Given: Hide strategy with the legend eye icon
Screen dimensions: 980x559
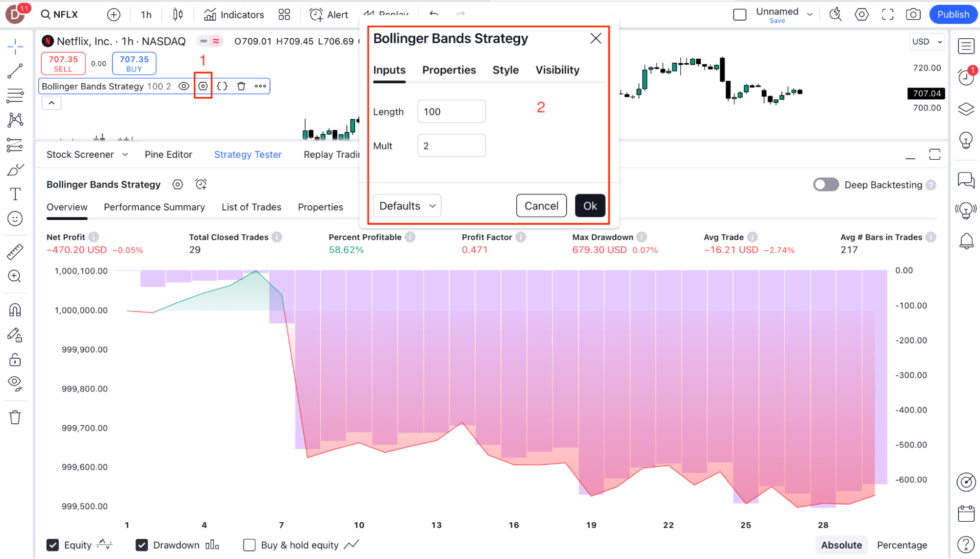Looking at the screenshot, I should point(184,86).
